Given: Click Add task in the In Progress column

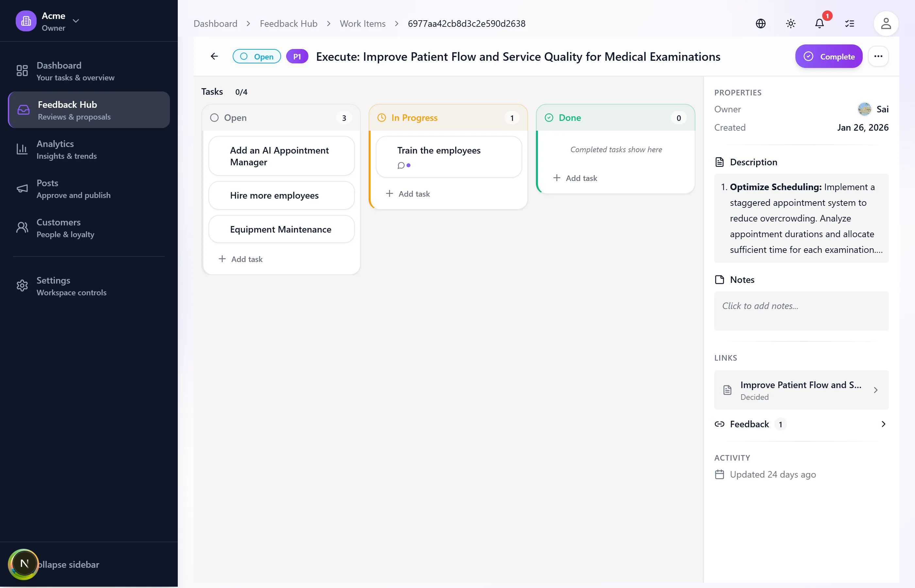Looking at the screenshot, I should (408, 194).
